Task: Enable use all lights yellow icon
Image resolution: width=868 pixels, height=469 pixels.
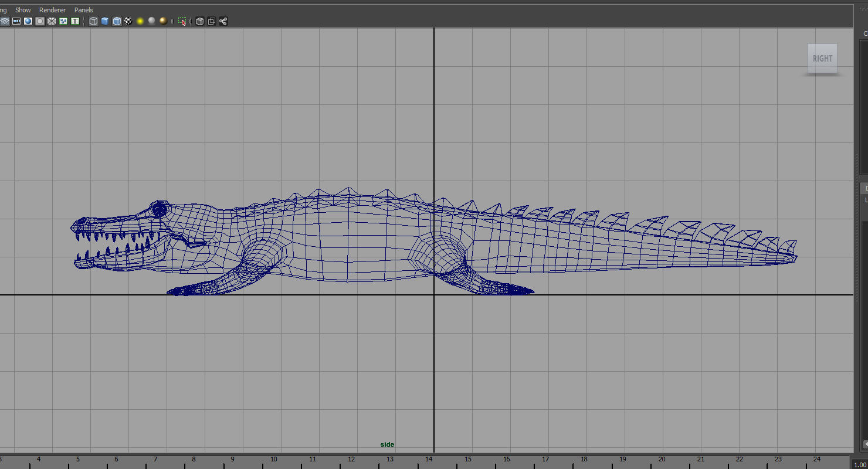Action: 140,21
